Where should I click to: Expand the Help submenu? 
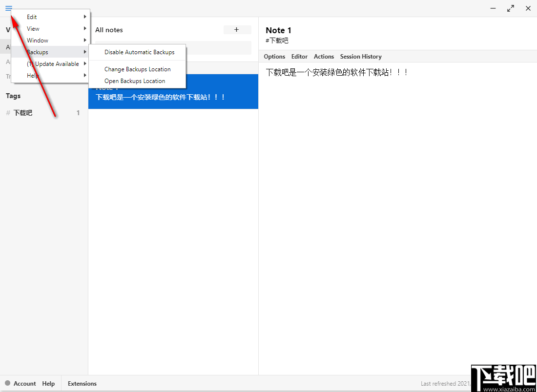(x=32, y=75)
